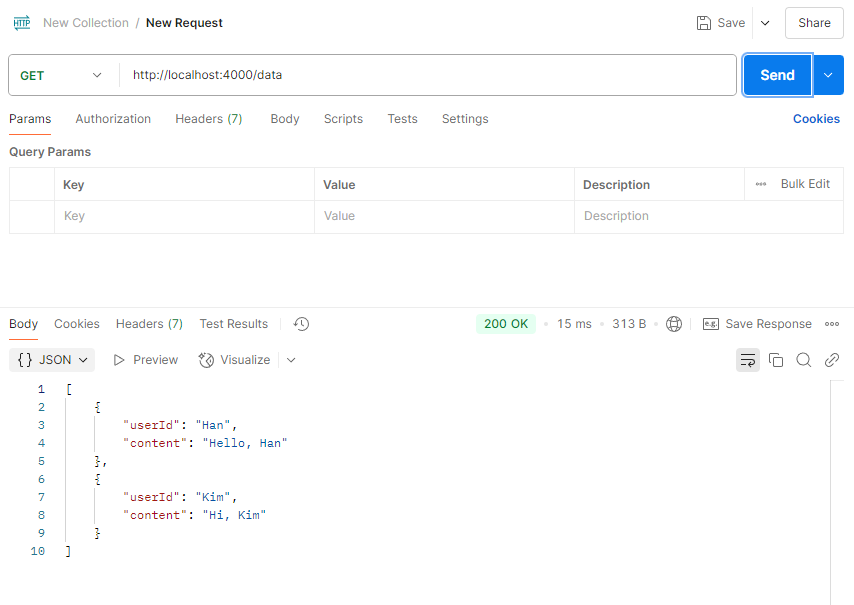The height and width of the screenshot is (605, 854).
Task: Click the empty Value input cell
Action: click(444, 216)
